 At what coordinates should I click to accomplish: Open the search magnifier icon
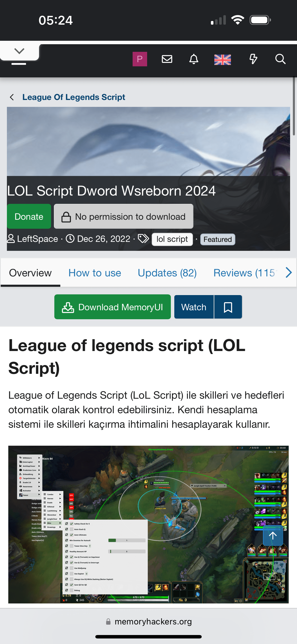point(280,59)
